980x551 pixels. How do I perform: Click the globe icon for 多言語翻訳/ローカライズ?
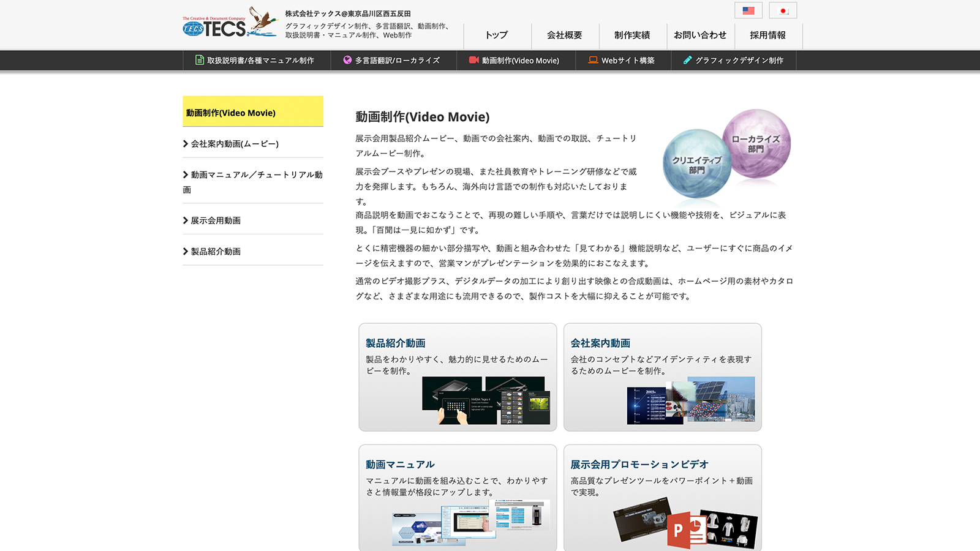[346, 60]
